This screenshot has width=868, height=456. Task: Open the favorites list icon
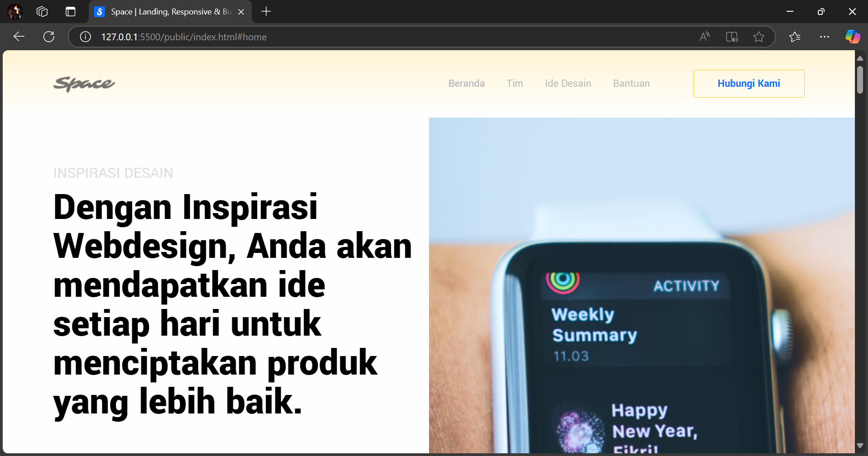[x=795, y=37]
